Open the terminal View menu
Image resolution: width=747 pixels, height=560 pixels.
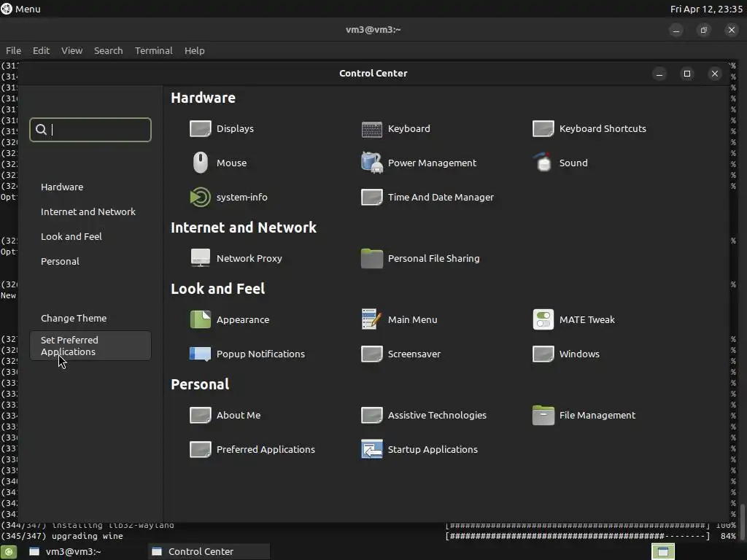(72, 50)
